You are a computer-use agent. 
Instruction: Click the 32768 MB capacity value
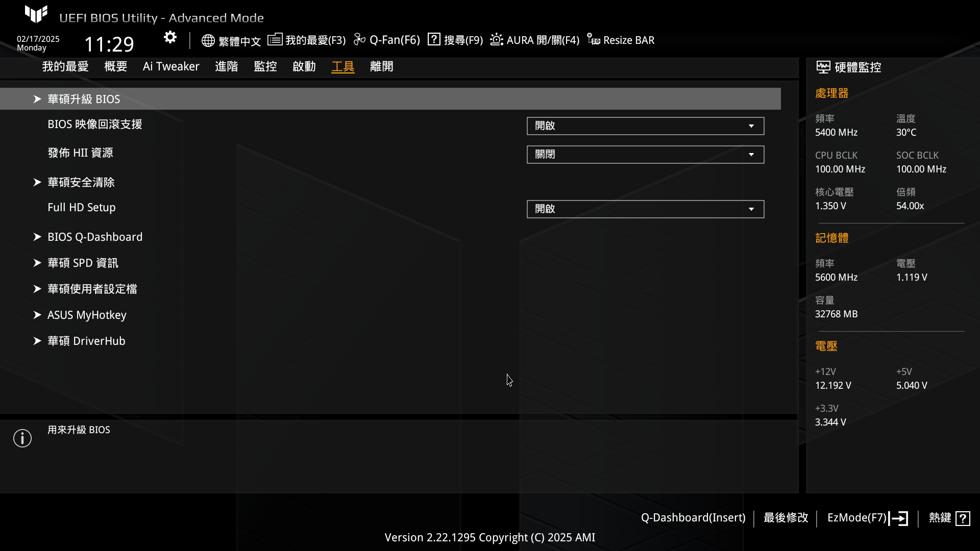tap(836, 314)
